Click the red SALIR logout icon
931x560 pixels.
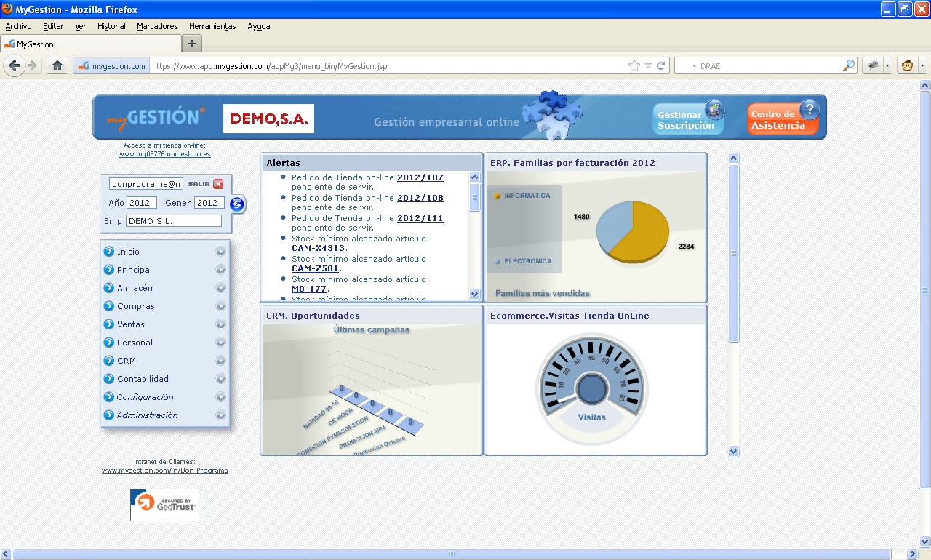tap(218, 184)
